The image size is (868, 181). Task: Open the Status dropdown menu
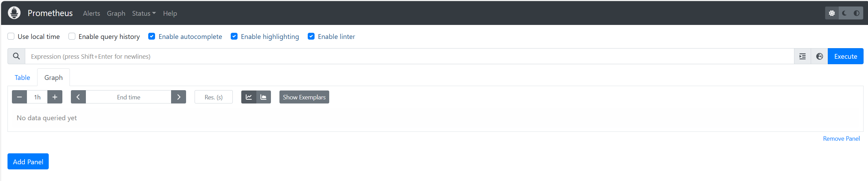144,13
